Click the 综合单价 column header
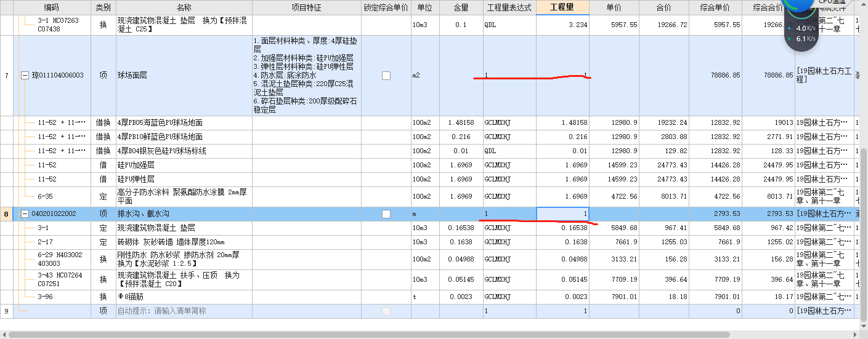The height and width of the screenshot is (339, 868). click(x=715, y=7)
